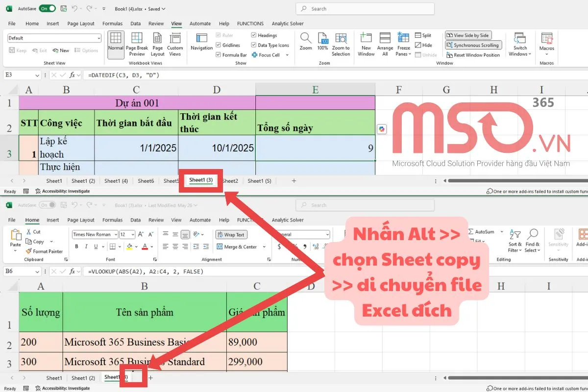Select the Sheet2 worksheet tab
Viewport: 588px width, 392px height.
[230, 180]
